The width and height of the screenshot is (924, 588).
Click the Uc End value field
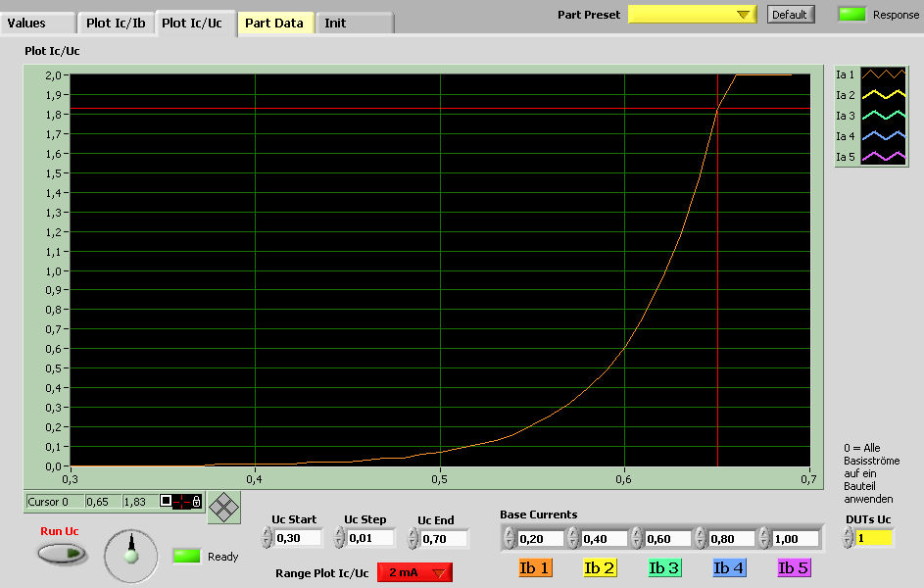444,538
